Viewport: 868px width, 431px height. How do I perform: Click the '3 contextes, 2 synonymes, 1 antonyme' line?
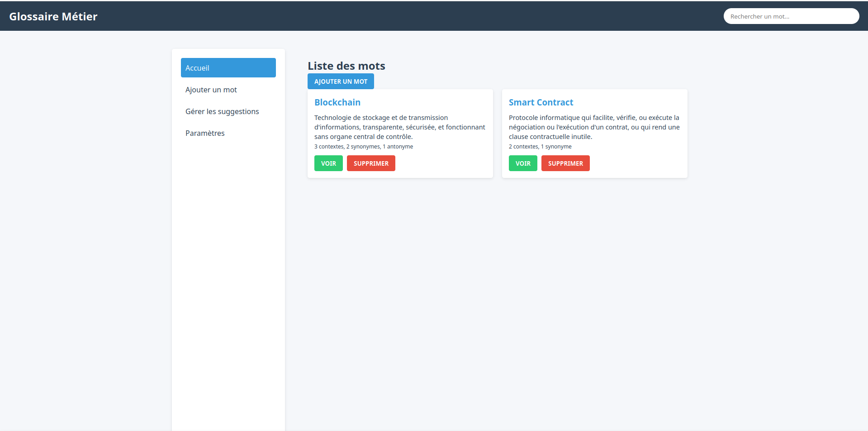(x=363, y=147)
